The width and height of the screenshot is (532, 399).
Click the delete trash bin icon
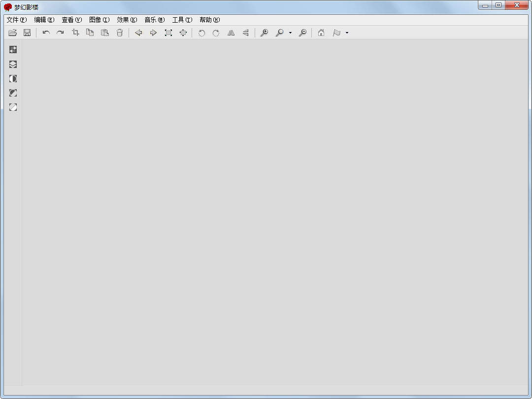click(119, 33)
